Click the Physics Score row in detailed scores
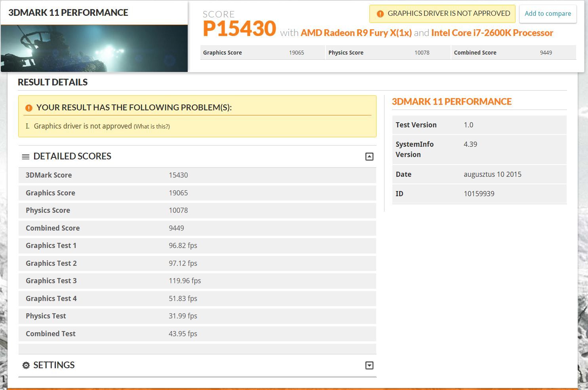The width and height of the screenshot is (588, 390). coord(197,210)
